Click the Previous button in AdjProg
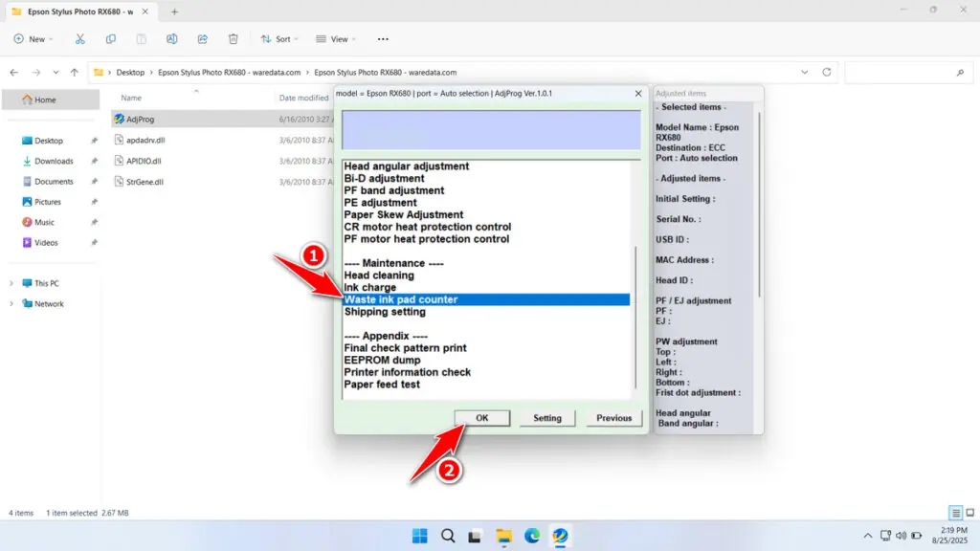This screenshot has height=551, width=980. point(613,418)
